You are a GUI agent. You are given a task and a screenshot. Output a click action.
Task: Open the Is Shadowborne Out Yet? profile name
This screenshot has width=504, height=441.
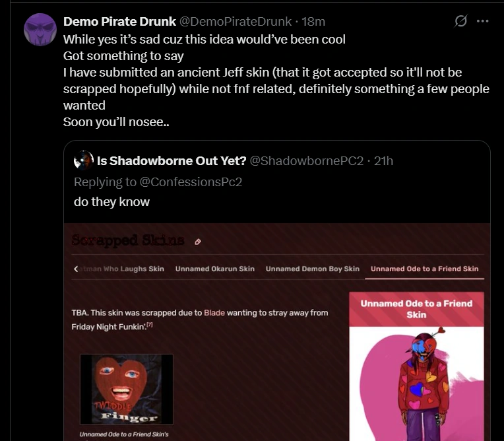pos(172,161)
